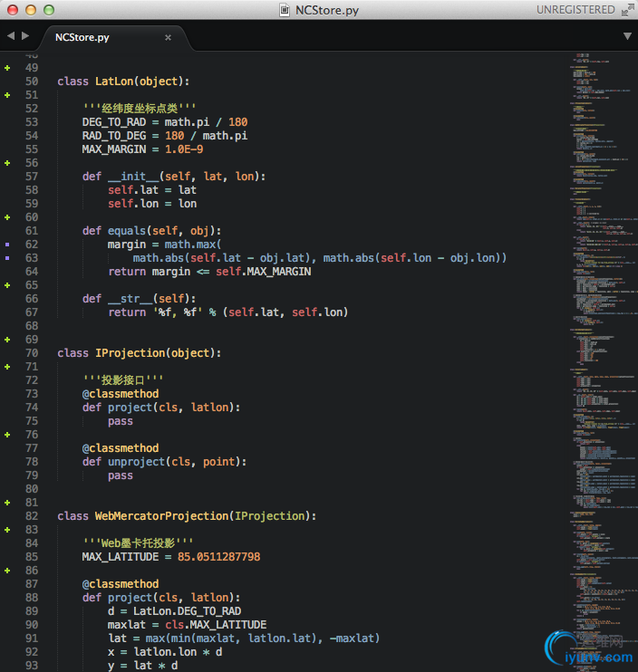
Task: Click the green plus marker on line 65
Action: [7, 285]
